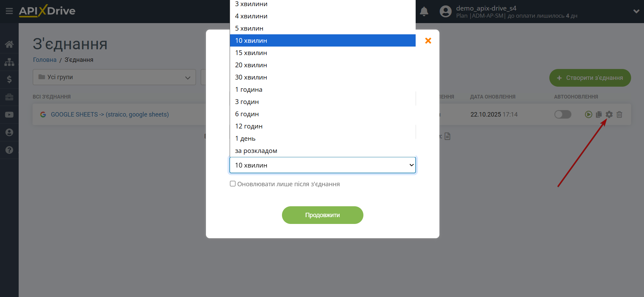Open the home icon in sidebar

coord(9,44)
